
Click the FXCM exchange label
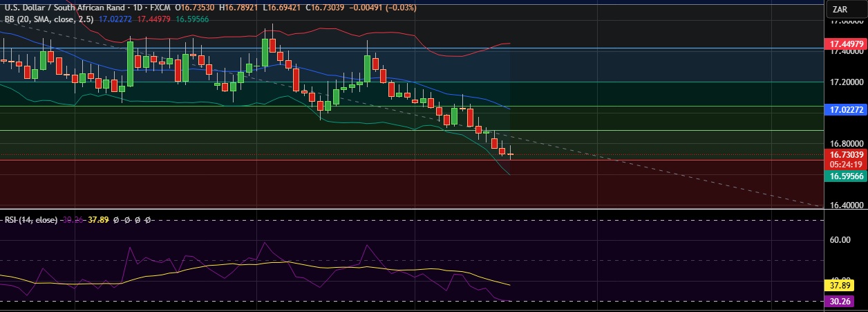pos(159,7)
